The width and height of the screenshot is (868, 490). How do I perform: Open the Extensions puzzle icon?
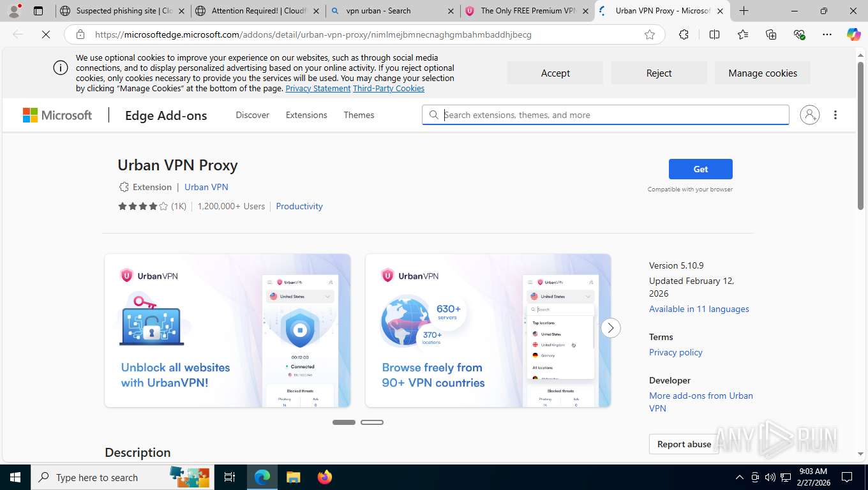pos(684,34)
